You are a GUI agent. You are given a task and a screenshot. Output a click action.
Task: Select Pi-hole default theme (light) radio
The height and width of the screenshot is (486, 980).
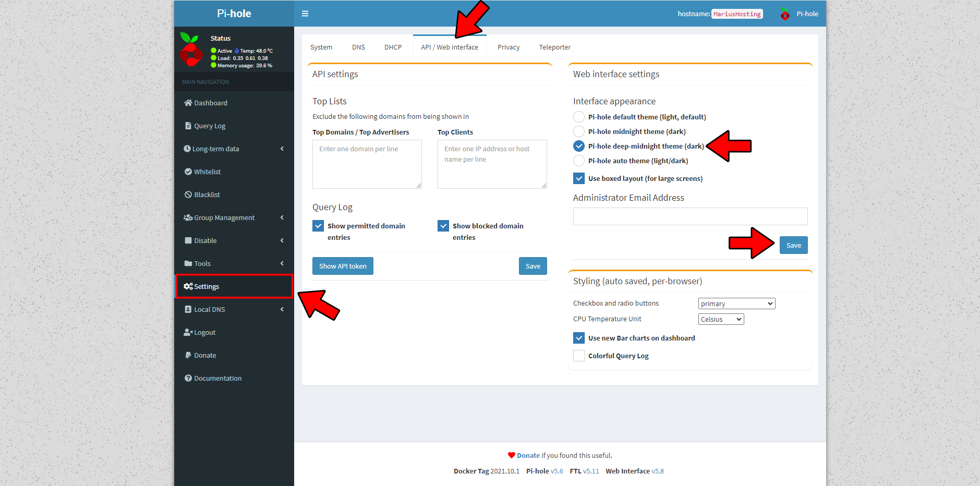click(x=579, y=117)
